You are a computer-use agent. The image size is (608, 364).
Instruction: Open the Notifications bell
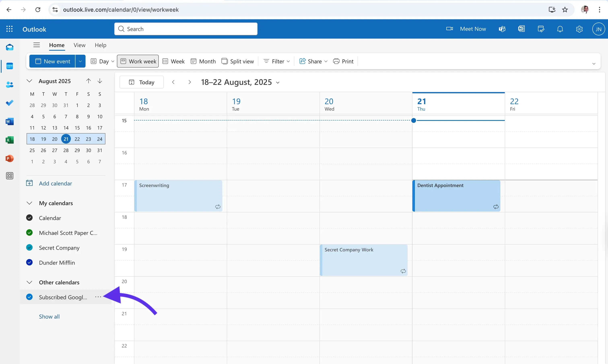tap(560, 29)
